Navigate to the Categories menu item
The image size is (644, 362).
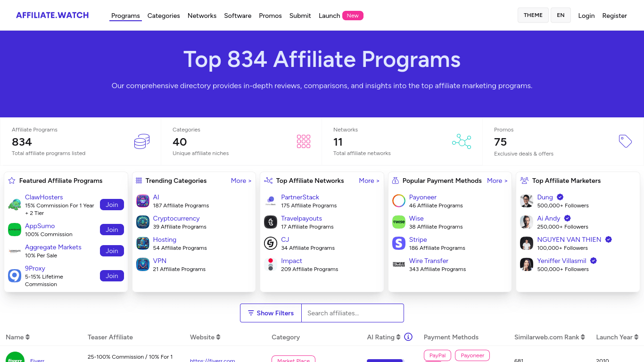point(164,16)
